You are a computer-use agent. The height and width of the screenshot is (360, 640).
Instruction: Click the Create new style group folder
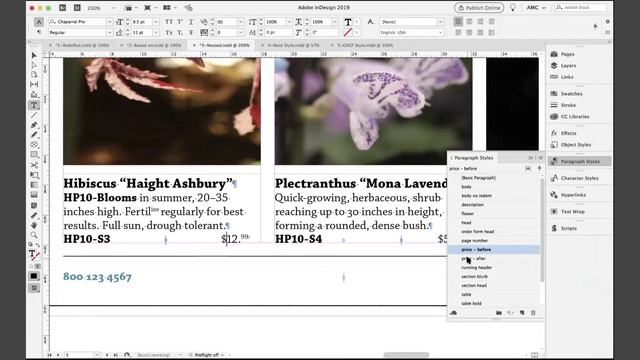499,313
